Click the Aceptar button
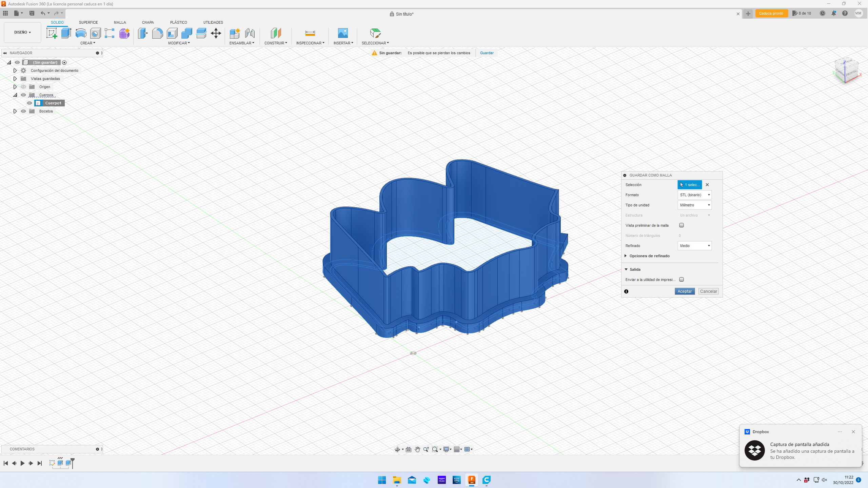The image size is (868, 488). [x=685, y=291]
